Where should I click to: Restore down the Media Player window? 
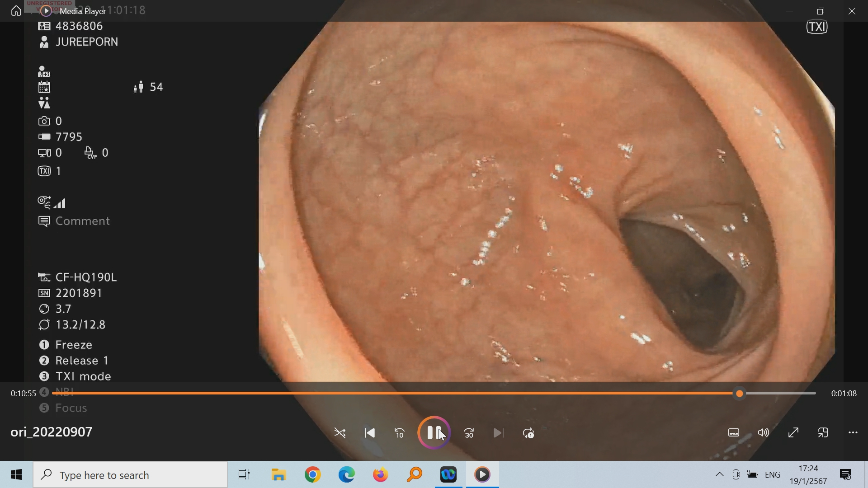[x=821, y=11]
